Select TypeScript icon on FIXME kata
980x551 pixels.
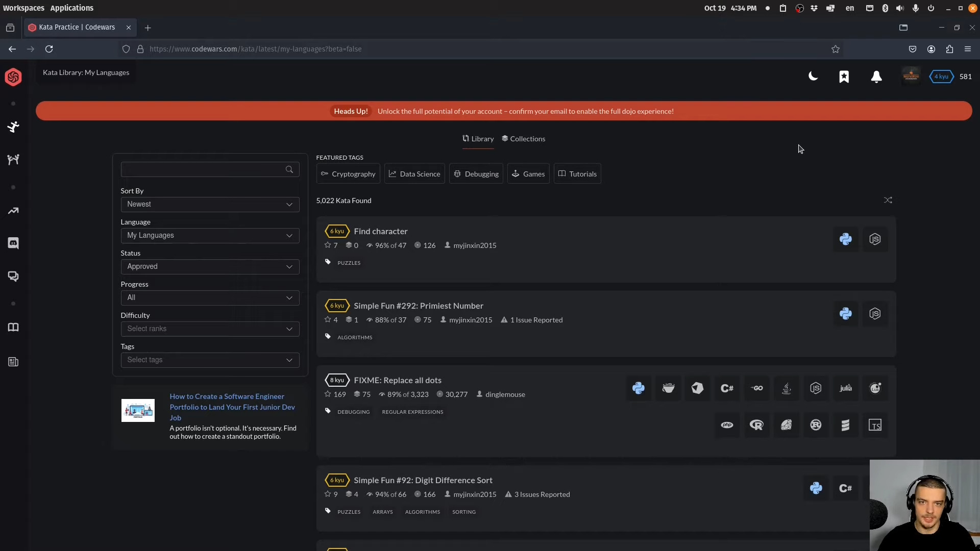coord(875,425)
